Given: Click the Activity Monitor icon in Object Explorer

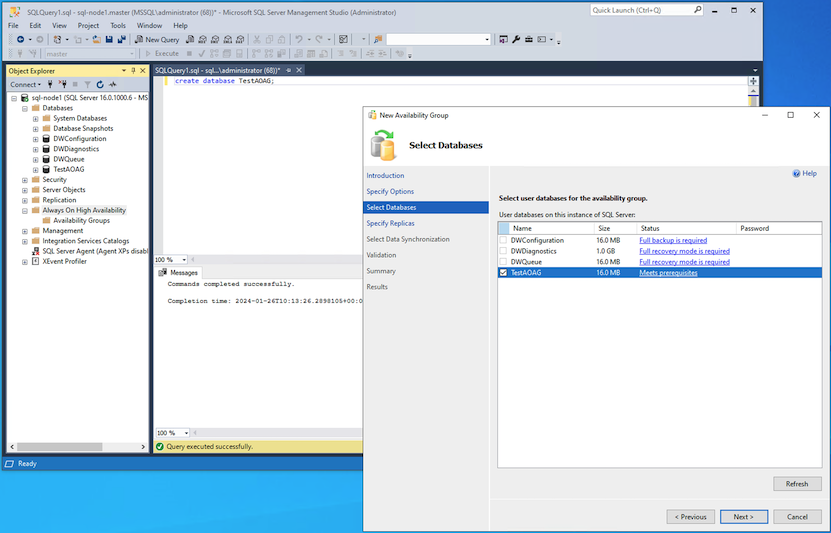Looking at the screenshot, I should pyautogui.click(x=112, y=84).
